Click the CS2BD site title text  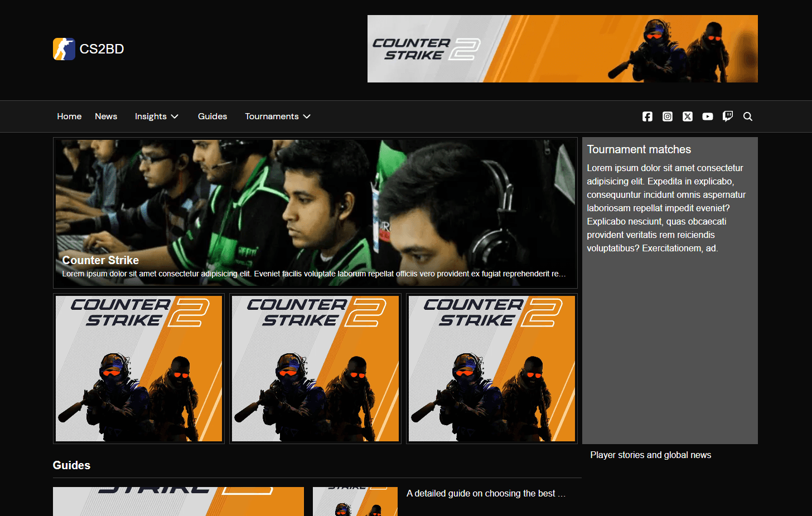[x=101, y=49]
